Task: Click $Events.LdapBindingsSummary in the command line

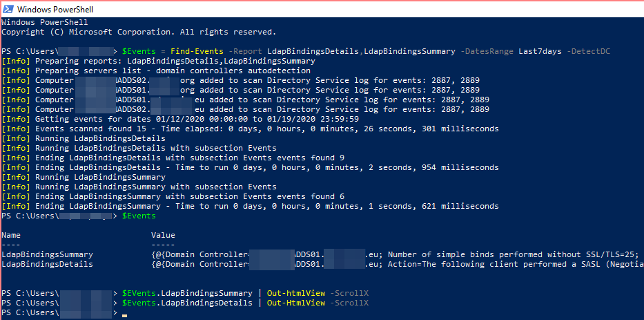Action: [x=187, y=293]
